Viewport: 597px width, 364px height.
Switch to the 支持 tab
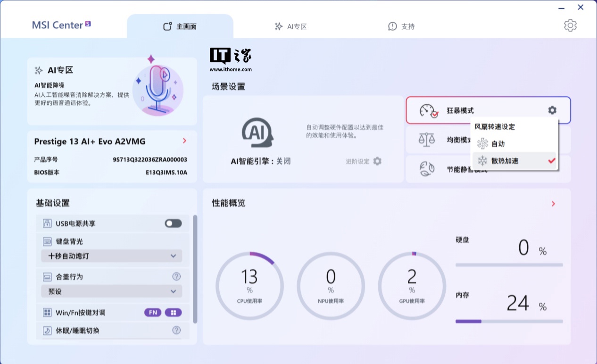coord(401,26)
